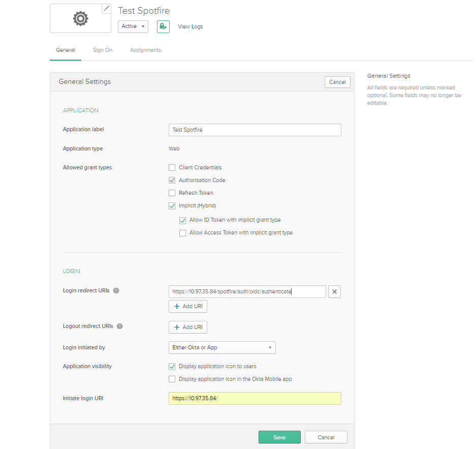476x449 pixels.
Task: Click the highlighted Initiate login URI field
Action: [x=255, y=398]
